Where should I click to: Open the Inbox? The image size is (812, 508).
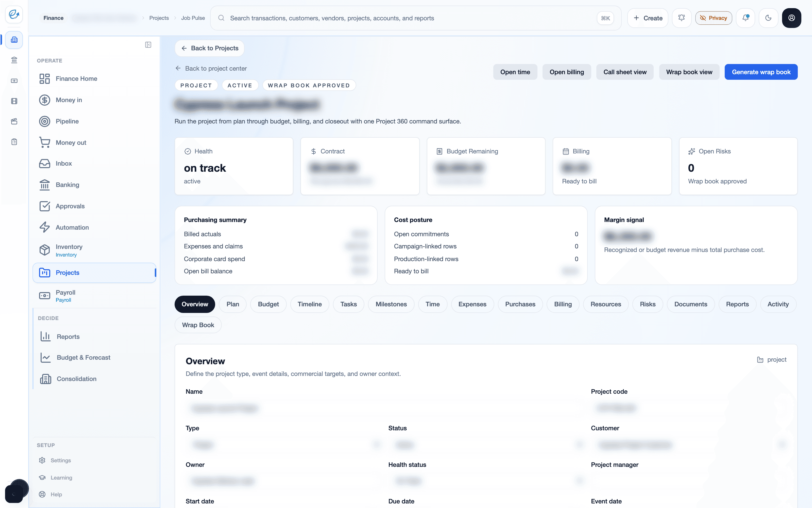94,164
